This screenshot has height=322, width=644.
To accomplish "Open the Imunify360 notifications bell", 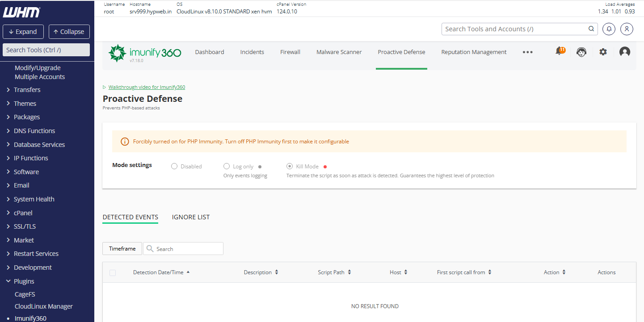I will point(560,51).
